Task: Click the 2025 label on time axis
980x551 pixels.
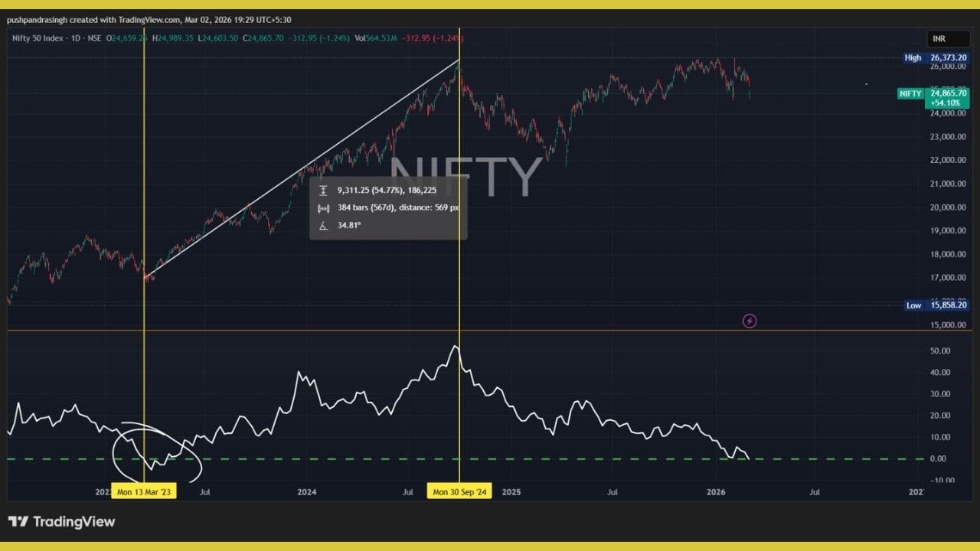Action: [x=511, y=492]
